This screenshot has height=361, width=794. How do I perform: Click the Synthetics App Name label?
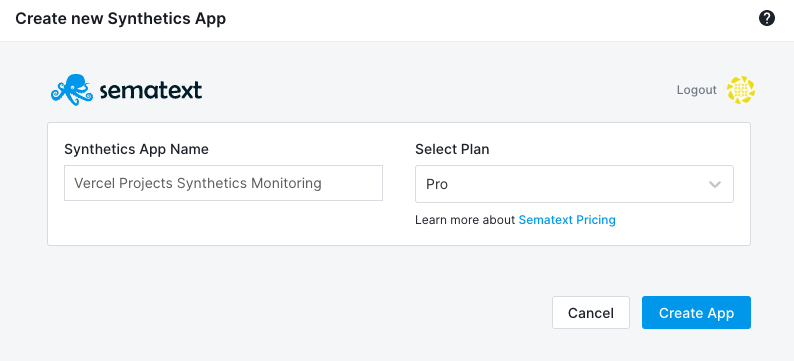[x=136, y=149]
